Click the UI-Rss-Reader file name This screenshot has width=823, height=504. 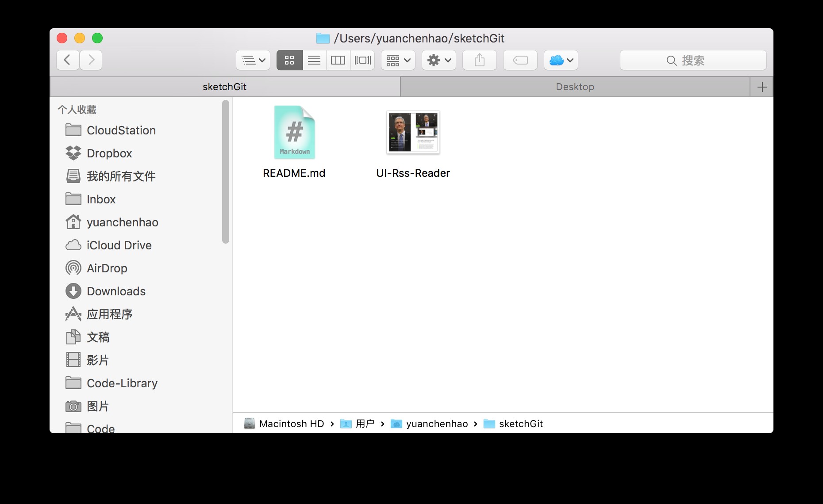coord(413,173)
